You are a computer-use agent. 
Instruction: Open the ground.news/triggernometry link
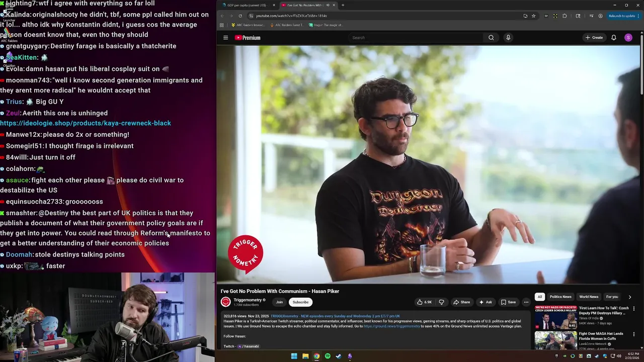[391, 326]
